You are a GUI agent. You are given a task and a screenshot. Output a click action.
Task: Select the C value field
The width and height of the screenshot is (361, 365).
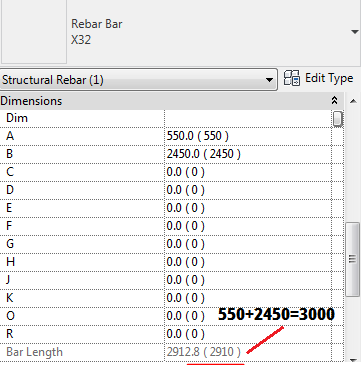click(248, 172)
